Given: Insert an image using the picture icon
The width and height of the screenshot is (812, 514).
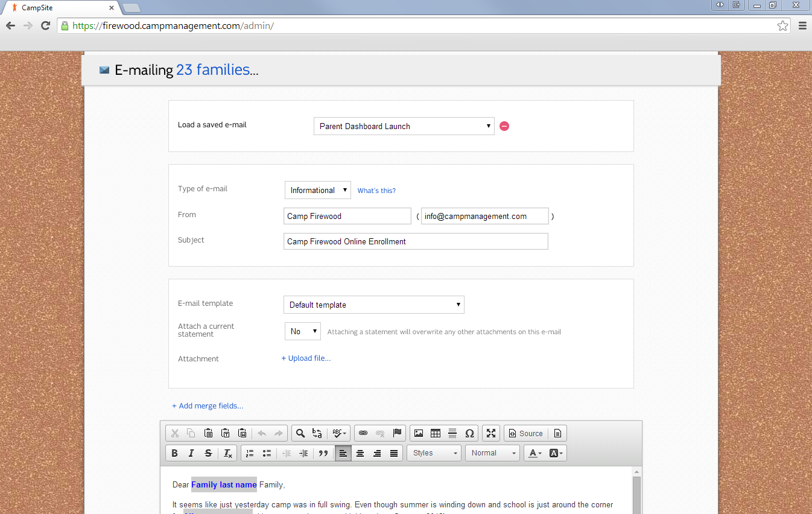Looking at the screenshot, I should [x=419, y=433].
